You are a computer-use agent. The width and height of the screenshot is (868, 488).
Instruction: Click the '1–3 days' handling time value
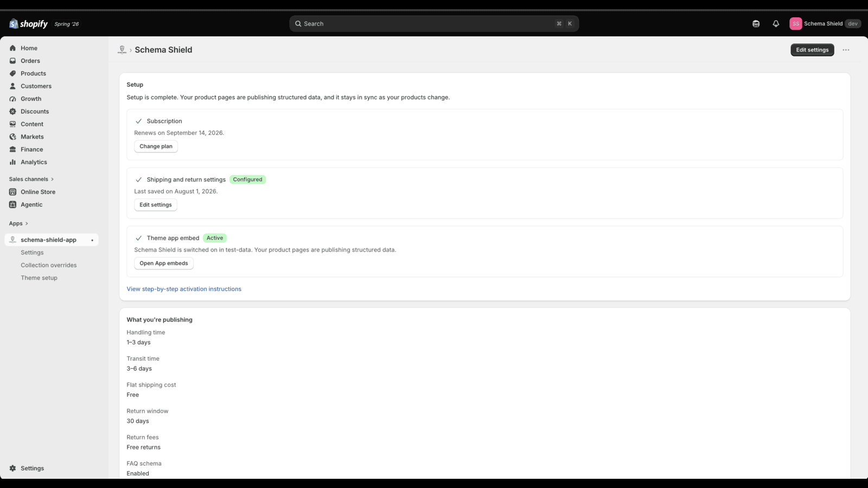pyautogui.click(x=138, y=343)
